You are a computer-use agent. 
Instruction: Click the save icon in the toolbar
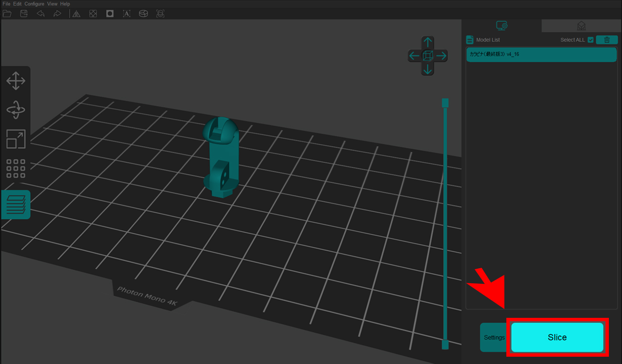pyautogui.click(x=24, y=14)
